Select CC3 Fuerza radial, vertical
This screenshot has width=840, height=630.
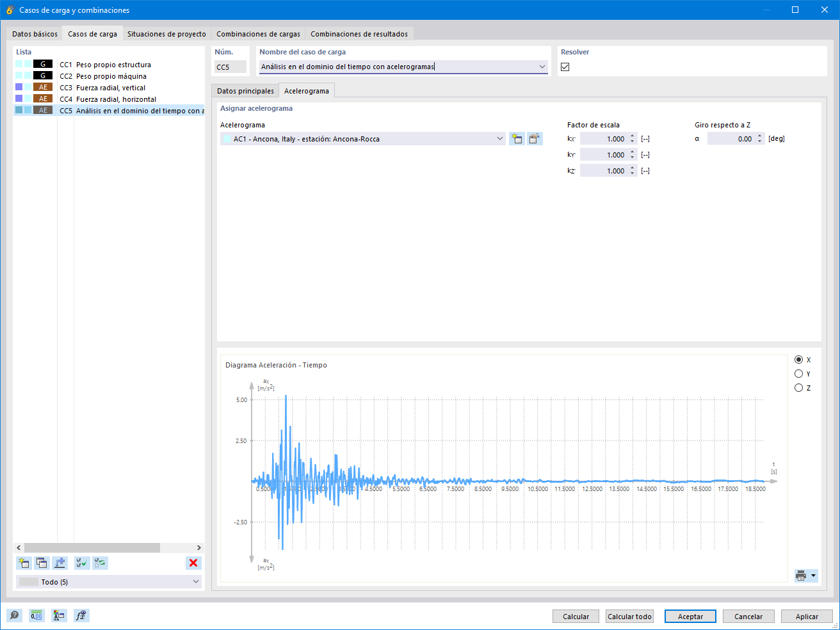pyautogui.click(x=109, y=87)
